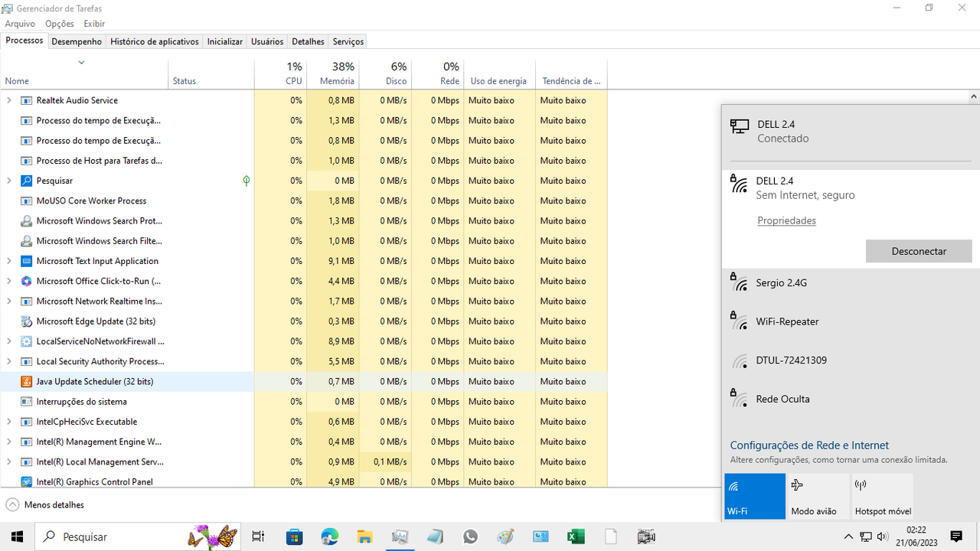
Task: Click the DELL 2.4 wired connection monitor icon
Action: point(740,127)
